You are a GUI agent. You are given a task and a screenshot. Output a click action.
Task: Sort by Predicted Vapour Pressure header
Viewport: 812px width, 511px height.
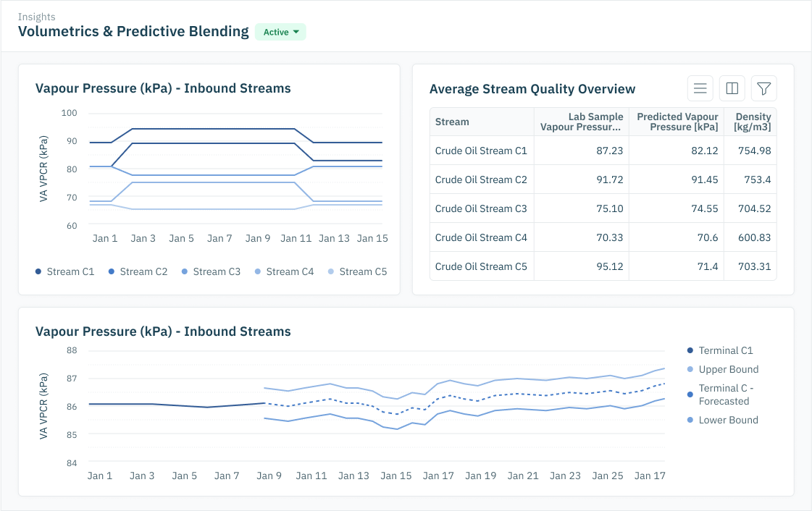[x=677, y=122]
